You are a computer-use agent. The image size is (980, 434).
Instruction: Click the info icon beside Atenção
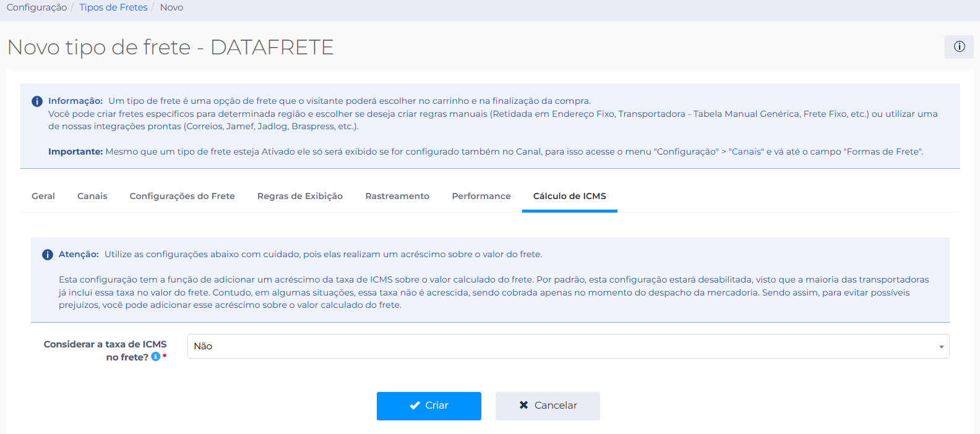click(48, 255)
